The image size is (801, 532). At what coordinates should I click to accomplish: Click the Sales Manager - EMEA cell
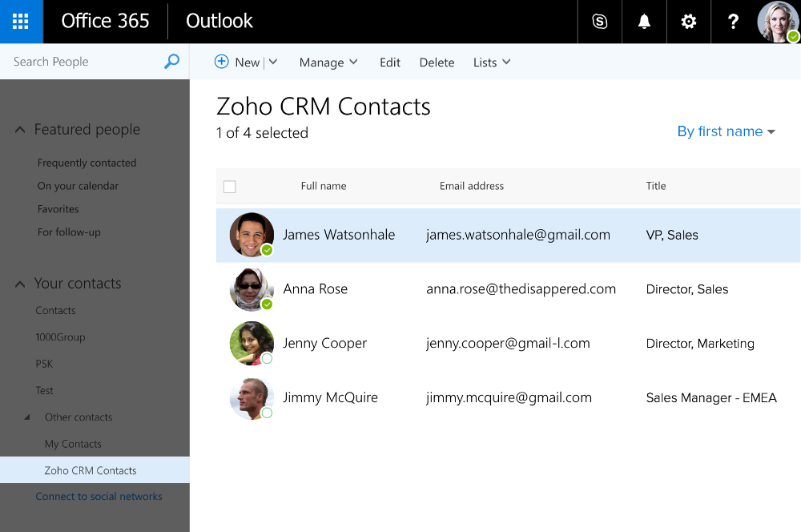click(x=711, y=397)
